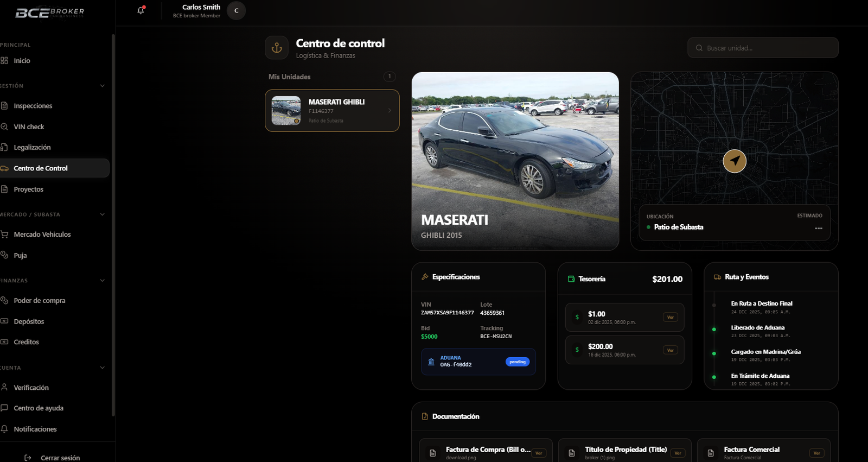Click the dollar icon on $1.00 payment

(x=577, y=317)
